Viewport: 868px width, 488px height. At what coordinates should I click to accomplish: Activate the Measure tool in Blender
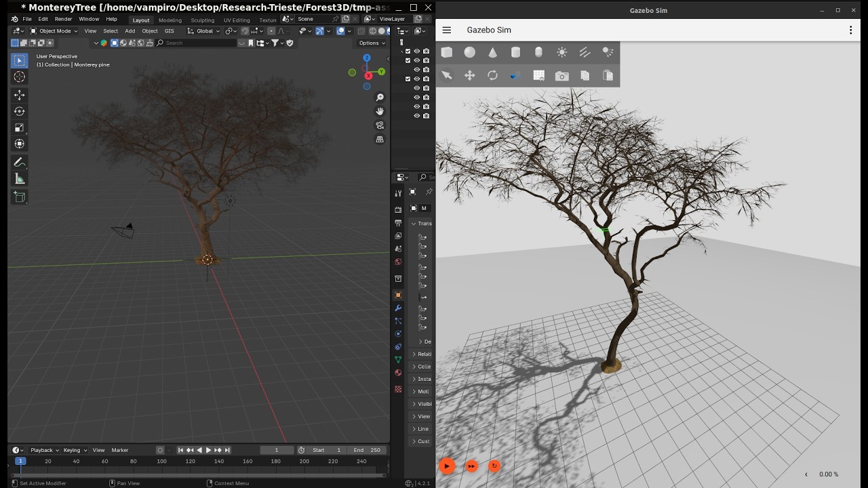[x=19, y=179]
